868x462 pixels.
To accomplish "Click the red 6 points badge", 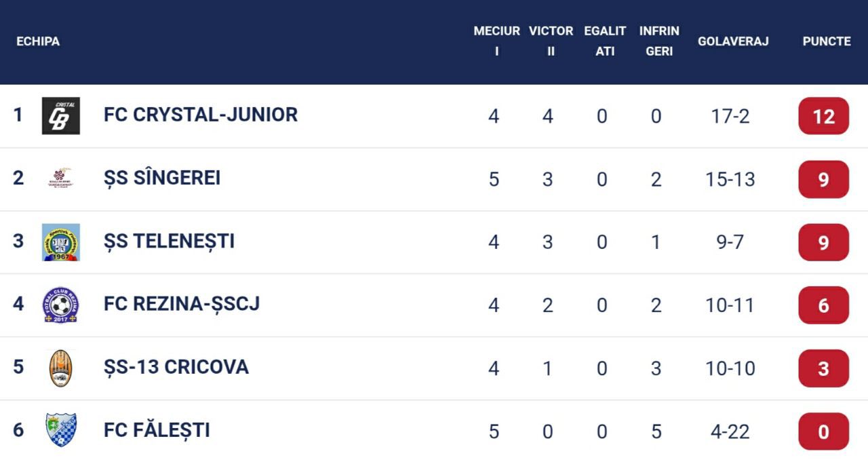I will [x=823, y=305].
